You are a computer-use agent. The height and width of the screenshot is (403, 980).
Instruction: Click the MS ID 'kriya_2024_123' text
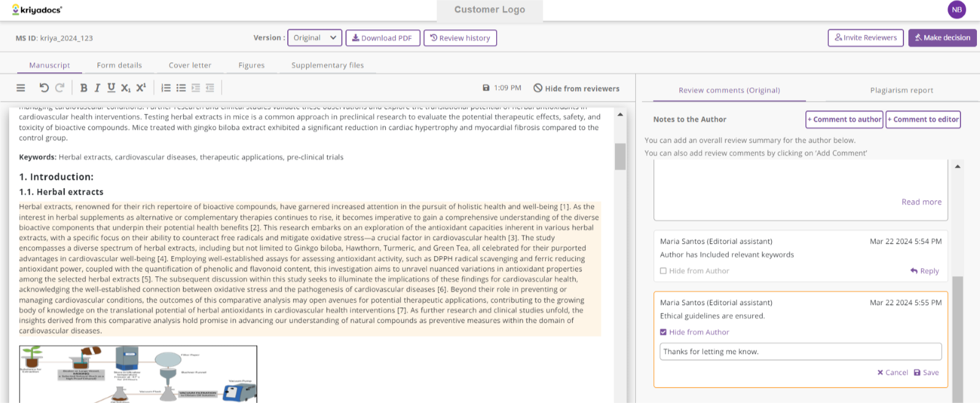pyautogui.click(x=67, y=38)
